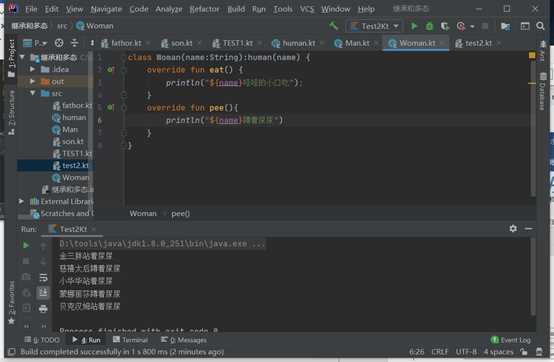Start debugging with the bug icon
Viewport: 554px width, 362px height.
point(429,26)
